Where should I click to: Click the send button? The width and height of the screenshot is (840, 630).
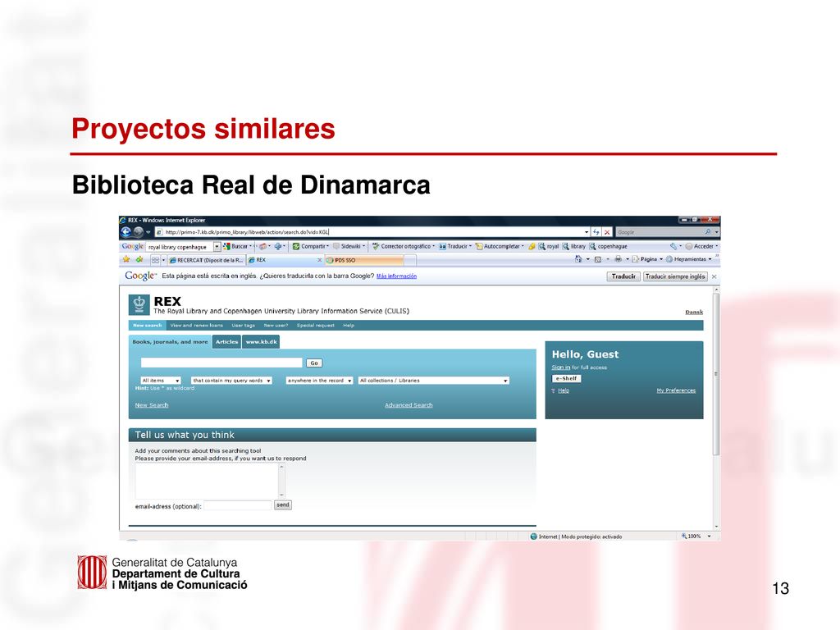coord(283,504)
